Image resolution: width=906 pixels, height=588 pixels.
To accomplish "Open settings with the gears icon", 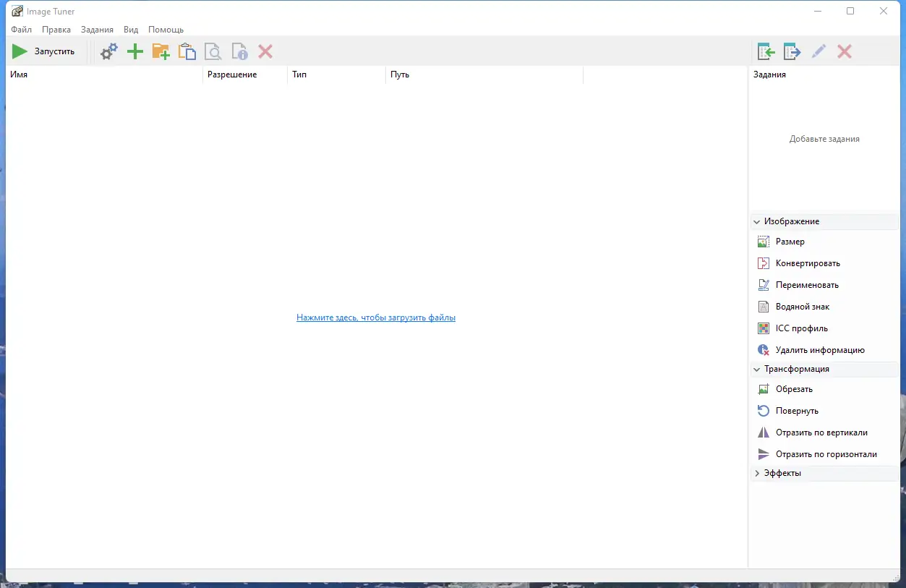I will [x=109, y=51].
